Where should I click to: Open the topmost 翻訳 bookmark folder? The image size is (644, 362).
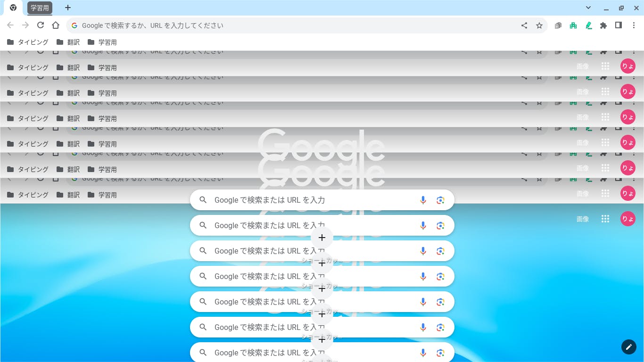click(x=68, y=42)
